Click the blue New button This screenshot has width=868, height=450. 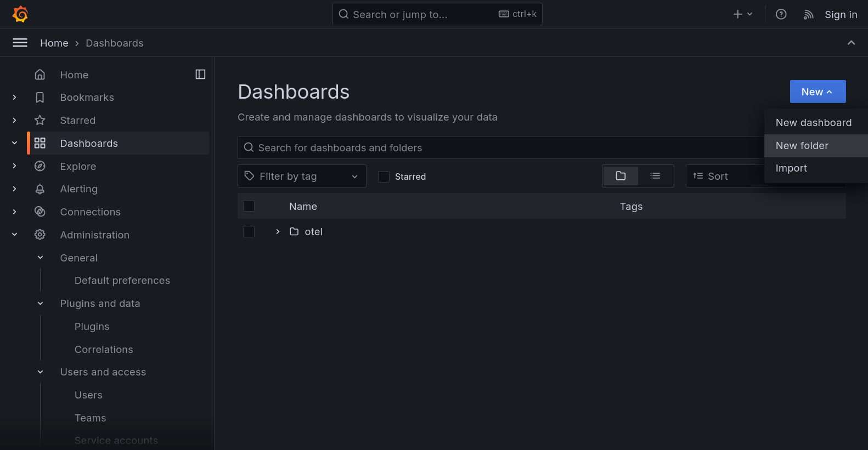click(817, 92)
